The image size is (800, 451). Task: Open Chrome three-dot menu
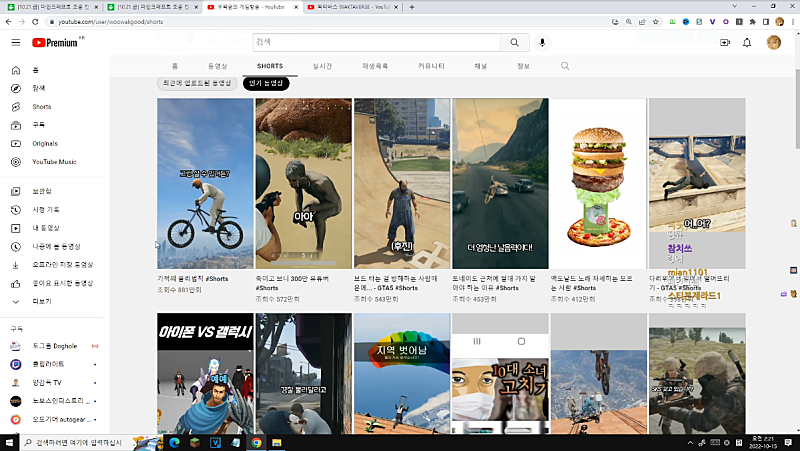(793, 22)
